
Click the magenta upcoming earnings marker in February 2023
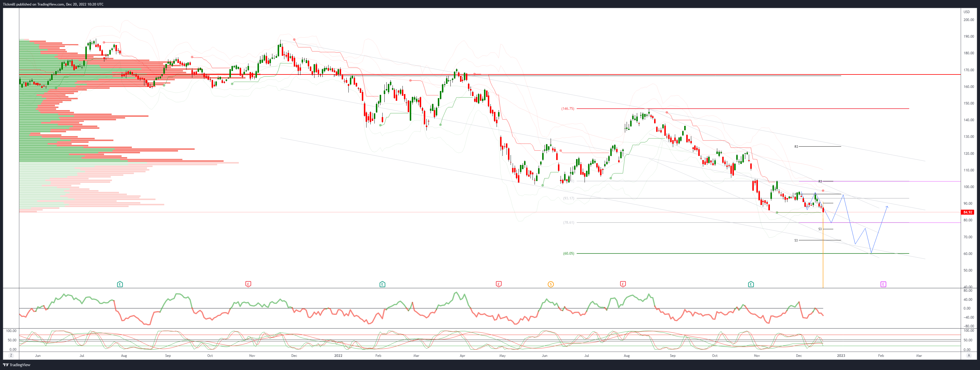883,284
